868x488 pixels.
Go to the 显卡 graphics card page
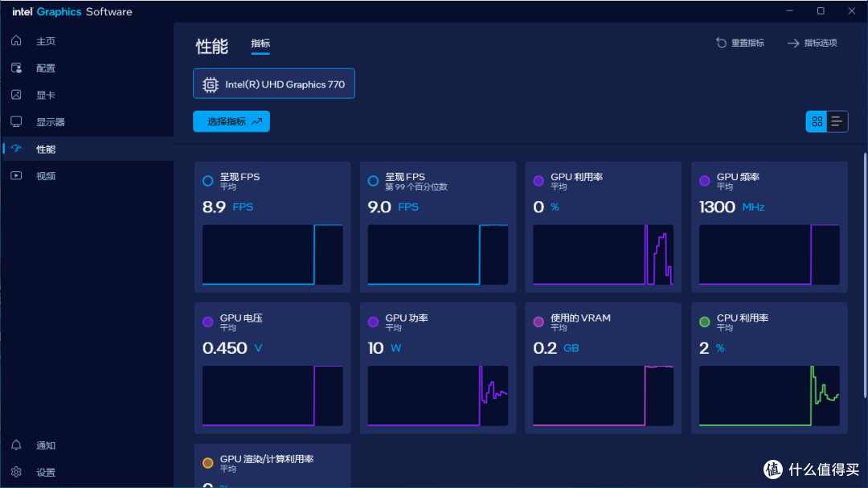click(46, 95)
